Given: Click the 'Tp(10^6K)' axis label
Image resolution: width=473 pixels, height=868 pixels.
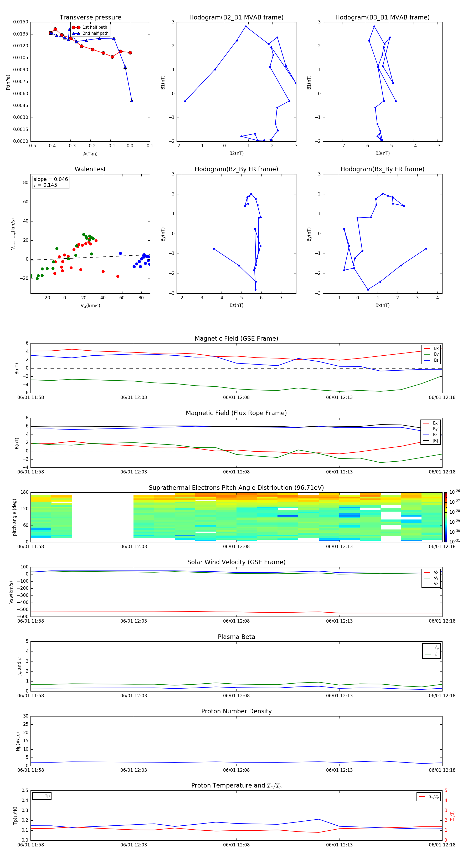Looking at the screenshot, I should [15, 816].
